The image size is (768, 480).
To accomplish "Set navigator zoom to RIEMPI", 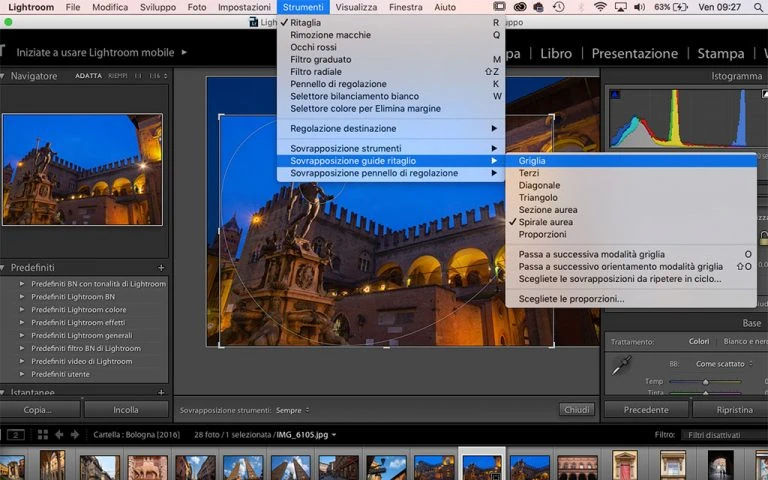I will [x=118, y=76].
